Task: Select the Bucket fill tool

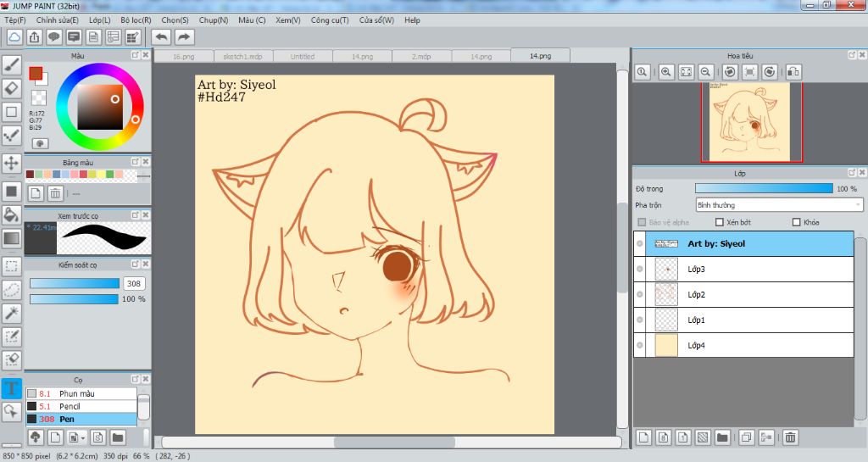Action: point(11,214)
